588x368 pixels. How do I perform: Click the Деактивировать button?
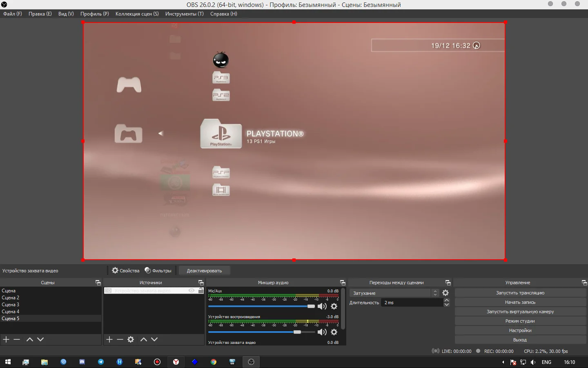coord(204,271)
